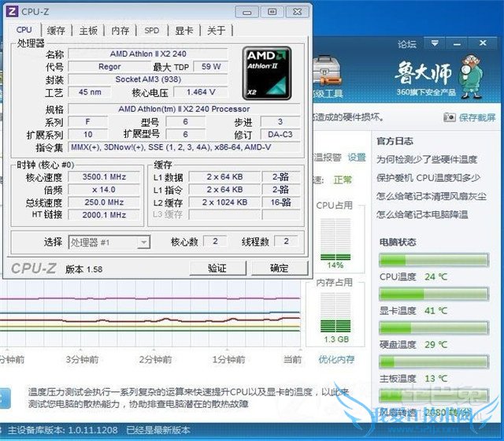Viewport: 504px width, 441px height.
Task: Minimize the CPU-Z window
Action: 250,12
